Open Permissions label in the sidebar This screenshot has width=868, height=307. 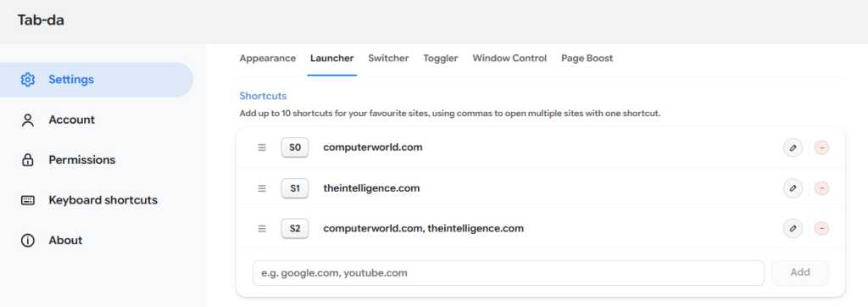pyautogui.click(x=82, y=160)
